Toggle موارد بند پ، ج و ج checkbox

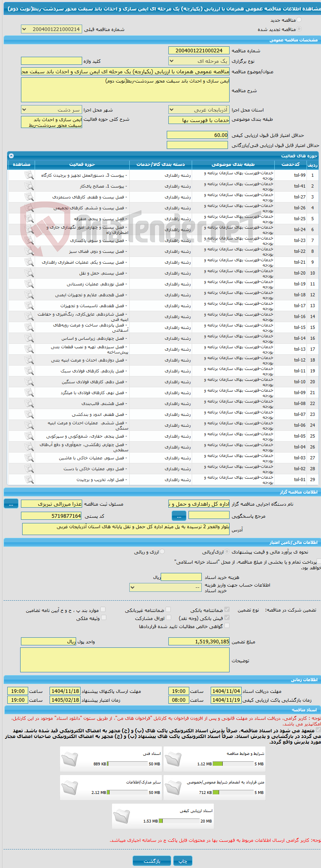(x=103, y=610)
